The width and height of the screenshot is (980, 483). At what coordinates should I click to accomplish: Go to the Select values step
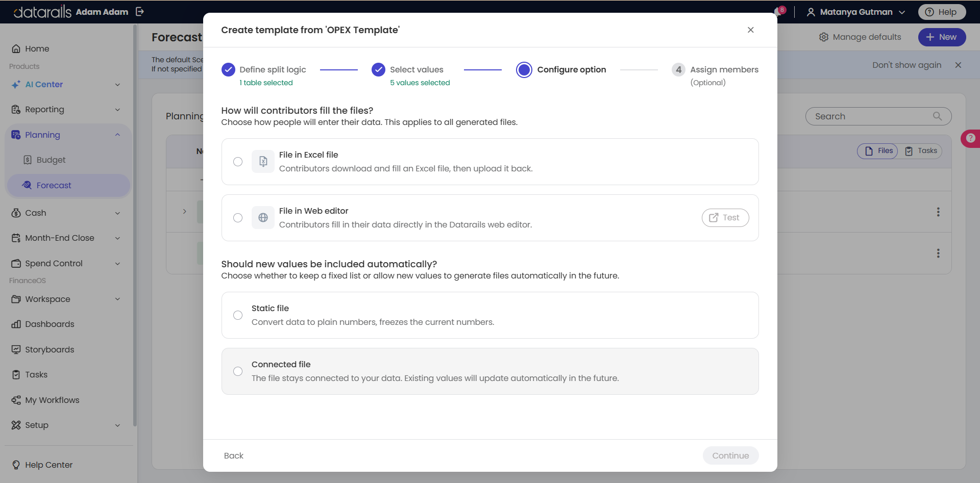click(x=411, y=75)
